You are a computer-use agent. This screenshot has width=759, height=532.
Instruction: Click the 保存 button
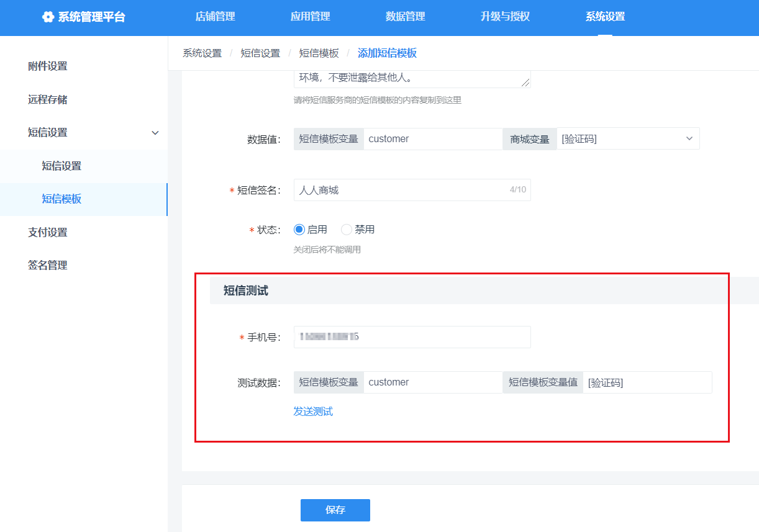coord(335,510)
